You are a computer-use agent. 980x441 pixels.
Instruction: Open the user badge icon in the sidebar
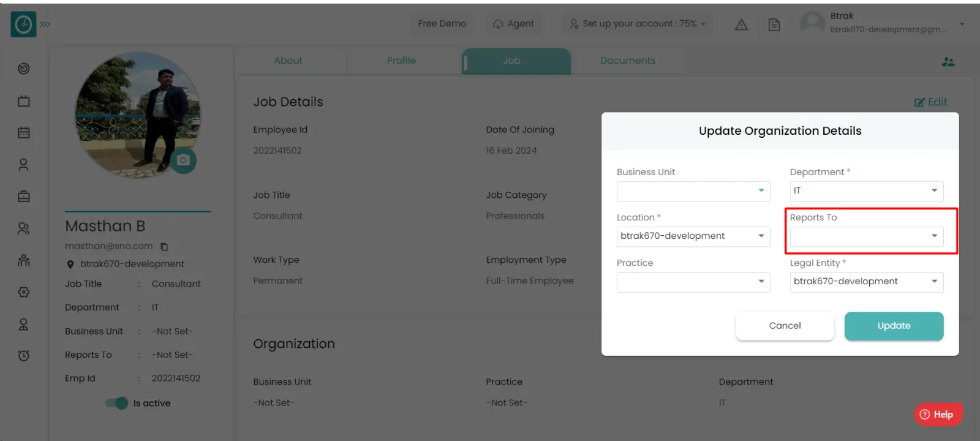(24, 324)
